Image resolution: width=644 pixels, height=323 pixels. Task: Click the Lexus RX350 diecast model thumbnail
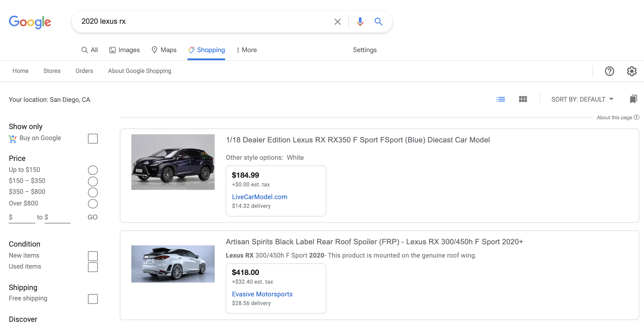(x=173, y=162)
